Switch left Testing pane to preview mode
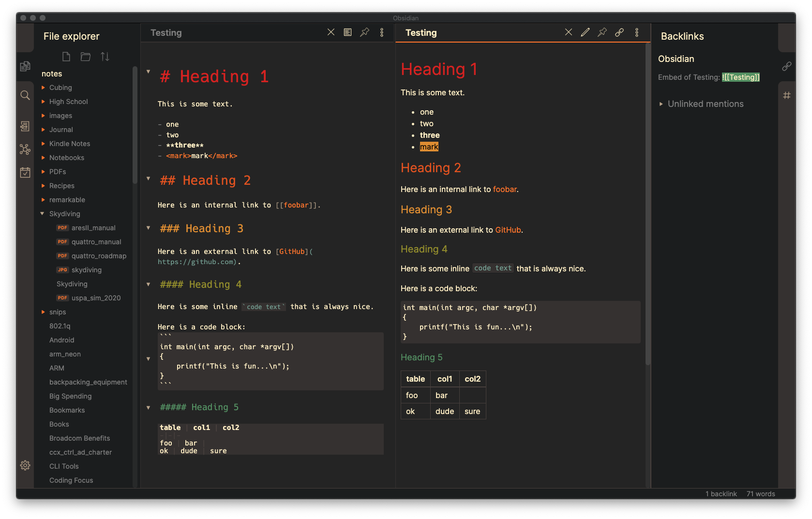 pos(347,32)
